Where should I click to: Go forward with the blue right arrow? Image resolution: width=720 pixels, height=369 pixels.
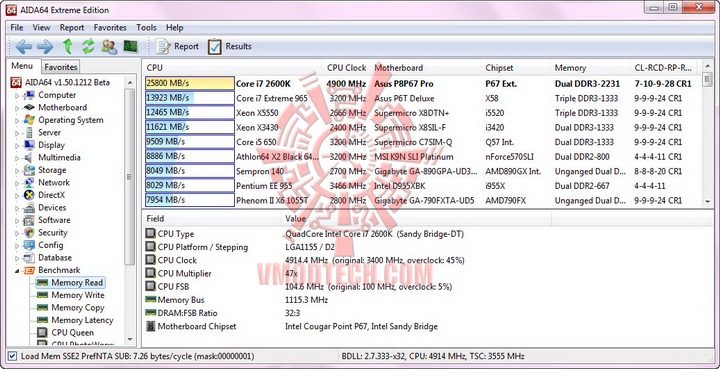[x=45, y=46]
